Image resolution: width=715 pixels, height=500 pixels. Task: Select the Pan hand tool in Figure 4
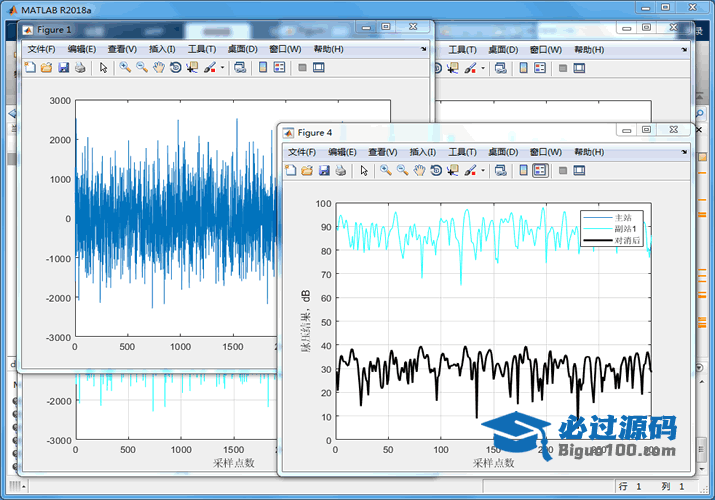tap(419, 171)
